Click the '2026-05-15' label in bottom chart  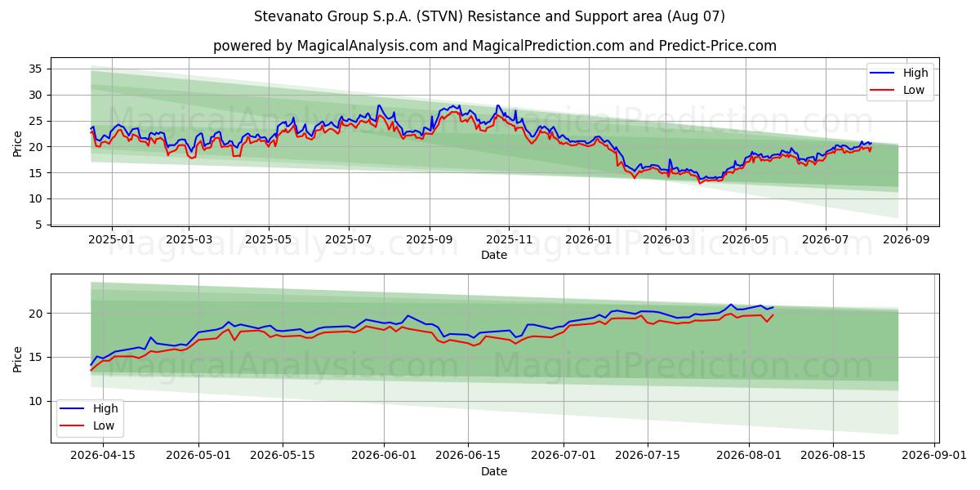point(283,455)
